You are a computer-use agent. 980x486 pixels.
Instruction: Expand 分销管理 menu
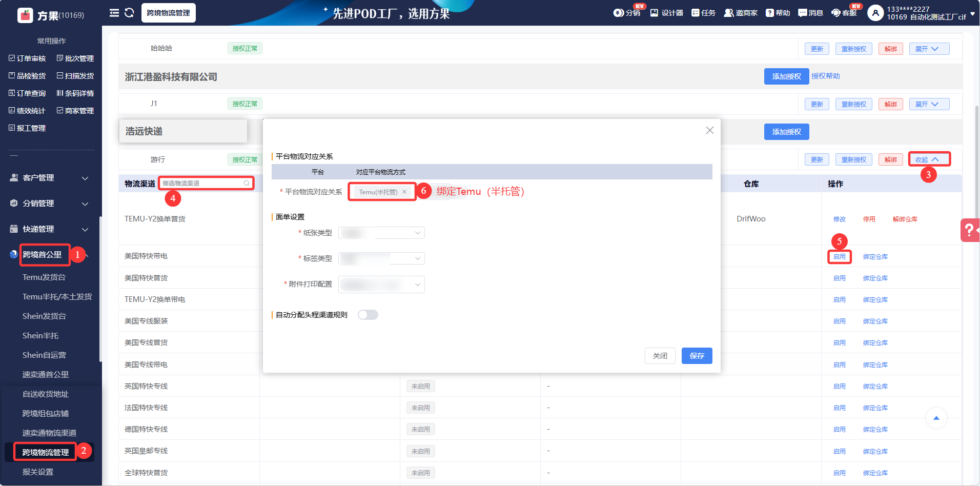tap(49, 204)
